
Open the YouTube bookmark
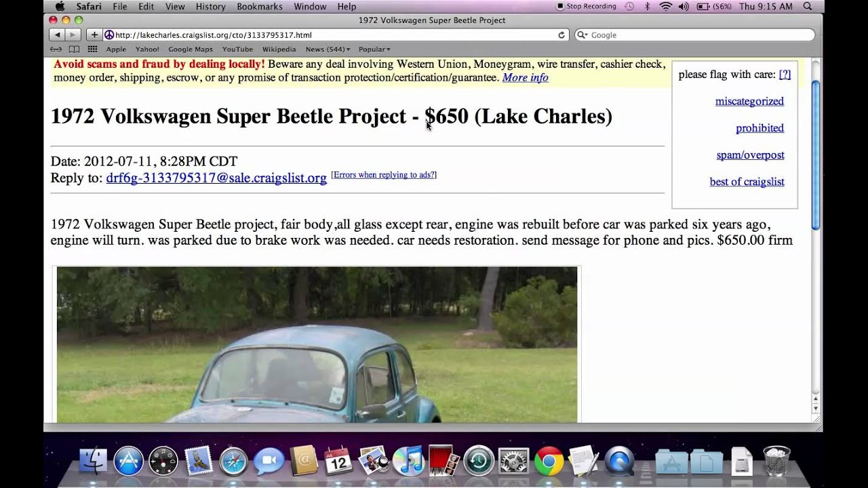pyautogui.click(x=237, y=49)
